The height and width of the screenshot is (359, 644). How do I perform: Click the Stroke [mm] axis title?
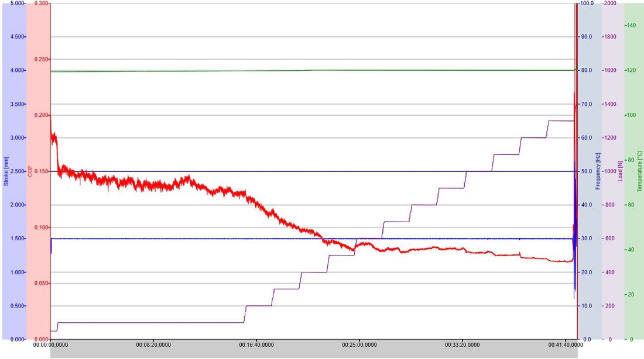coord(6,171)
